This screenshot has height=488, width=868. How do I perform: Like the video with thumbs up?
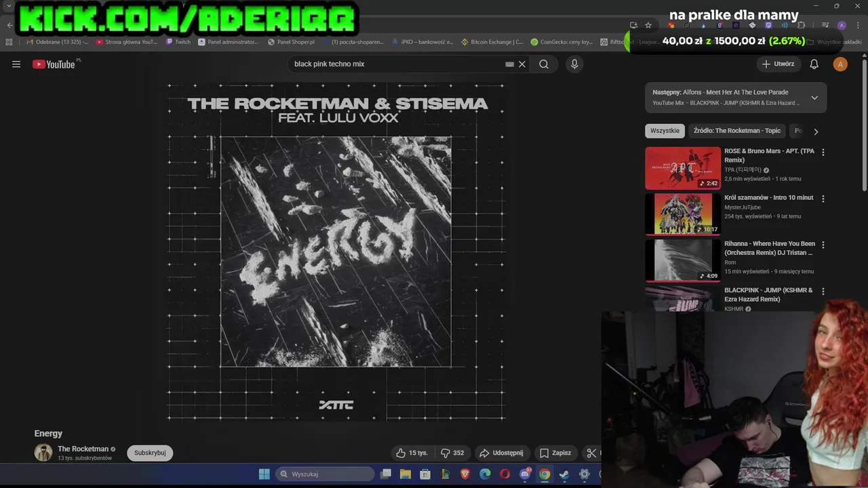click(x=412, y=453)
